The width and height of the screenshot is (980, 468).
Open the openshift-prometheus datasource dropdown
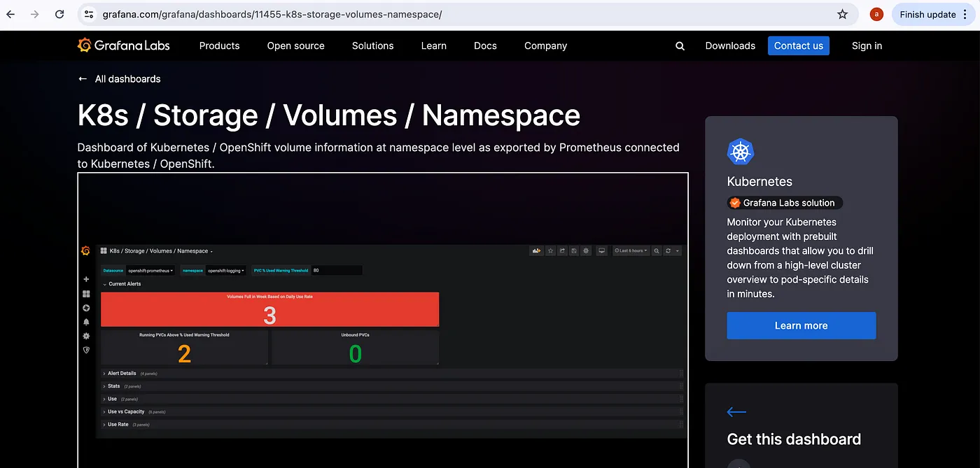click(150, 271)
